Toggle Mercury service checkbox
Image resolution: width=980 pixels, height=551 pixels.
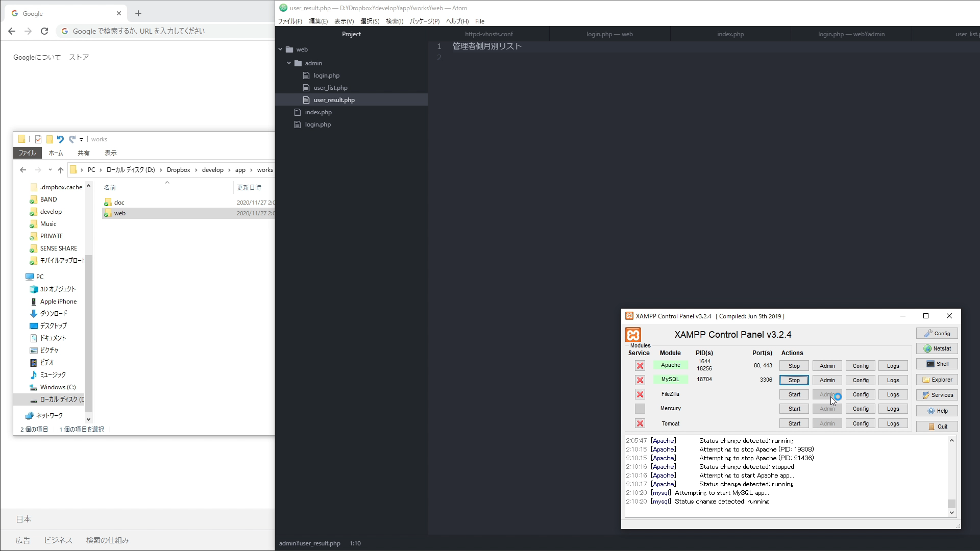coord(640,409)
